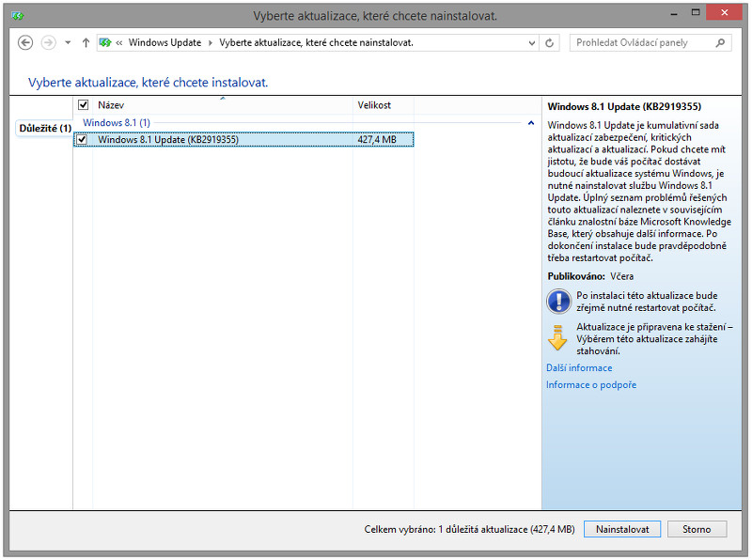Open the Další informace link

pos(579,367)
